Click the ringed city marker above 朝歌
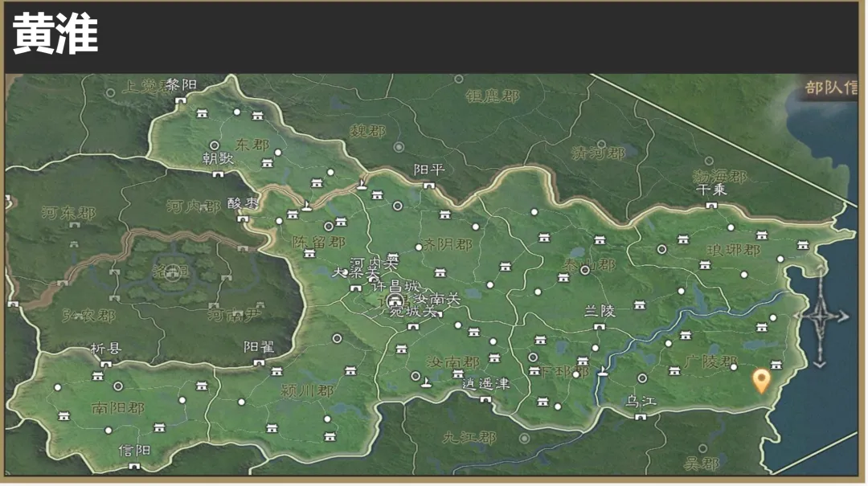868x486 pixels. [x=215, y=145]
